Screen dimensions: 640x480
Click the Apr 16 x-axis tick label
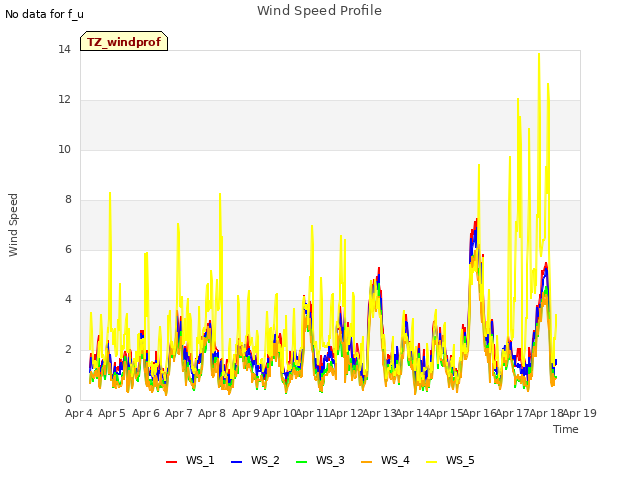479,413
